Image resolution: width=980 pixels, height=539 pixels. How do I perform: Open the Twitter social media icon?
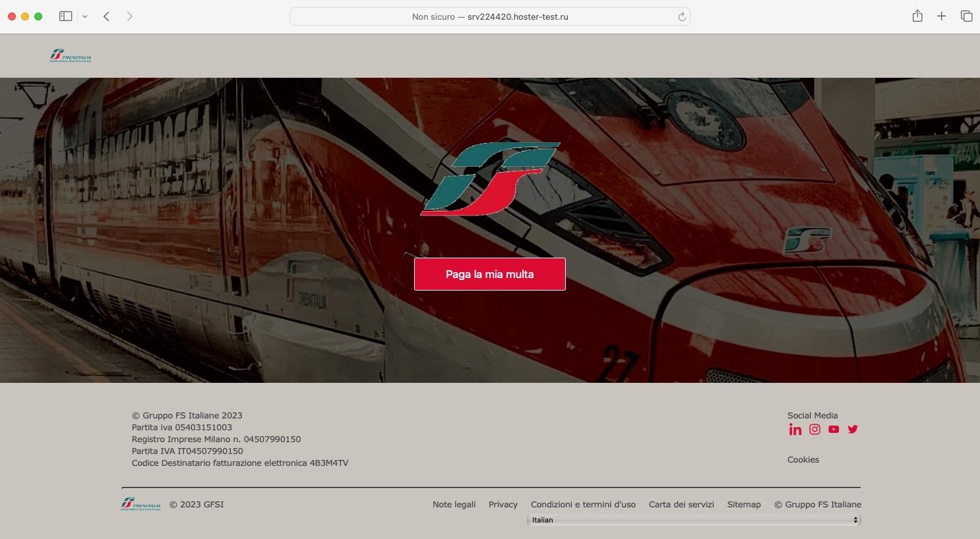853,430
